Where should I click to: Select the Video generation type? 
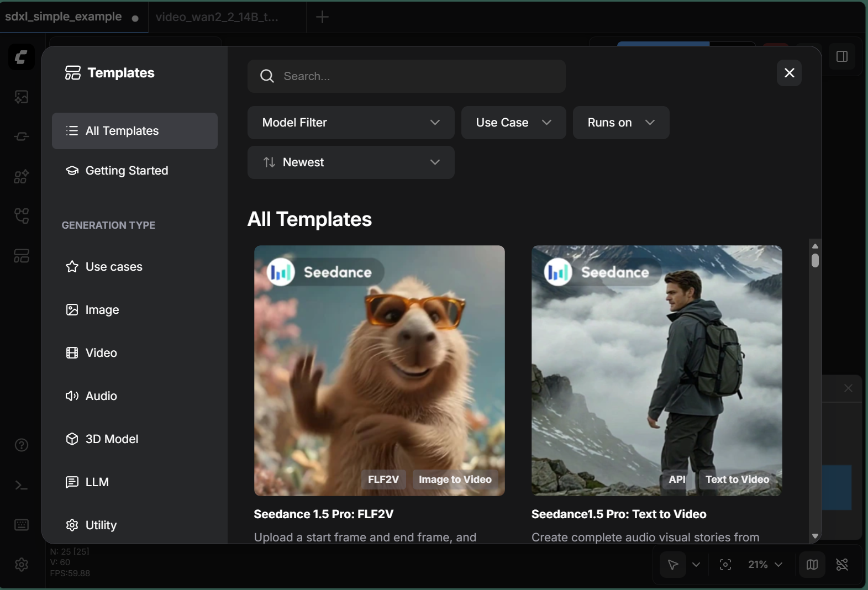pyautogui.click(x=101, y=353)
